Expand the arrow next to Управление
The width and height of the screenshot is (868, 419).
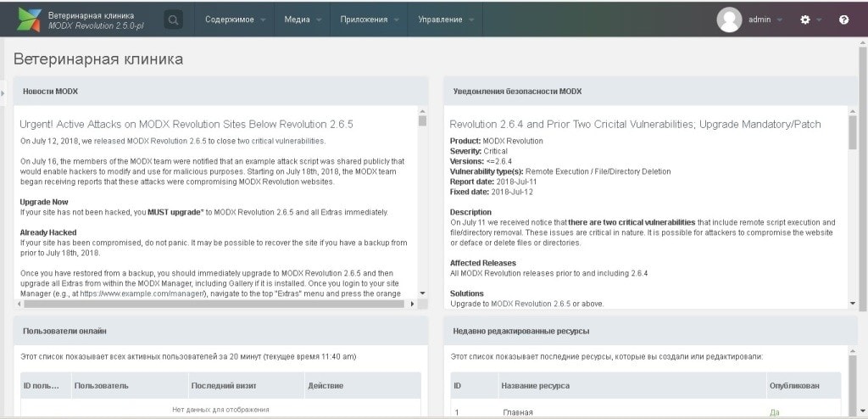(471, 20)
